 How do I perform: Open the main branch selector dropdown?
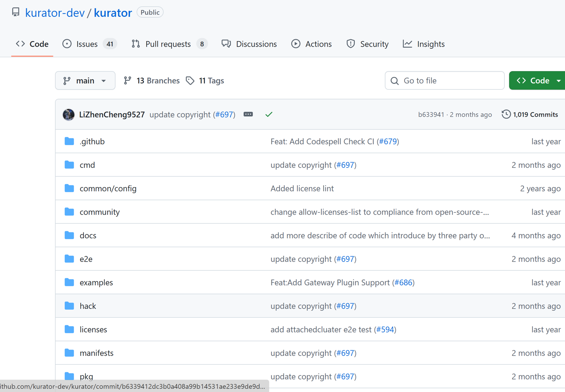click(85, 81)
